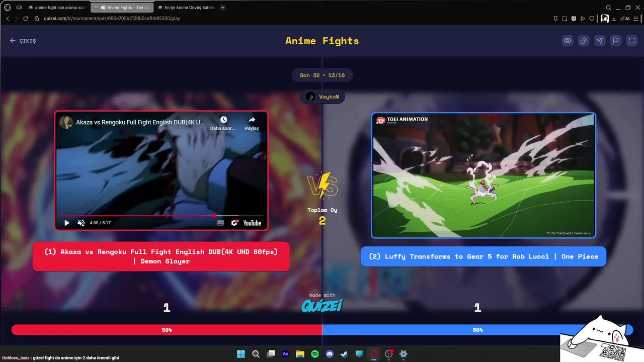Toggle YouTube subtitles button

pos(220,223)
